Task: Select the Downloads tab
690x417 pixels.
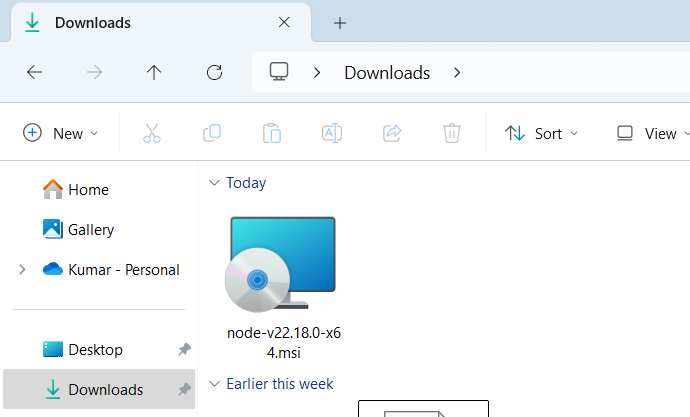Action: click(161, 22)
